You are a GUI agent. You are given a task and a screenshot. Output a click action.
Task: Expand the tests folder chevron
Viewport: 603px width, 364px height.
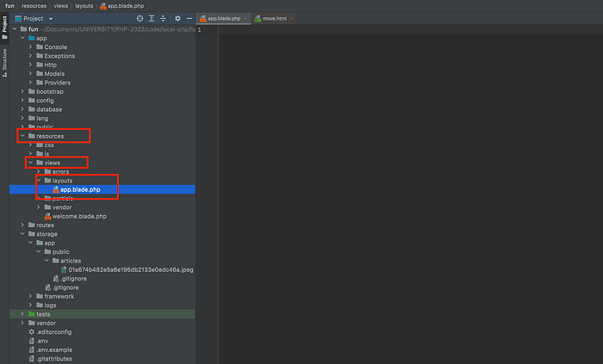[x=22, y=314]
